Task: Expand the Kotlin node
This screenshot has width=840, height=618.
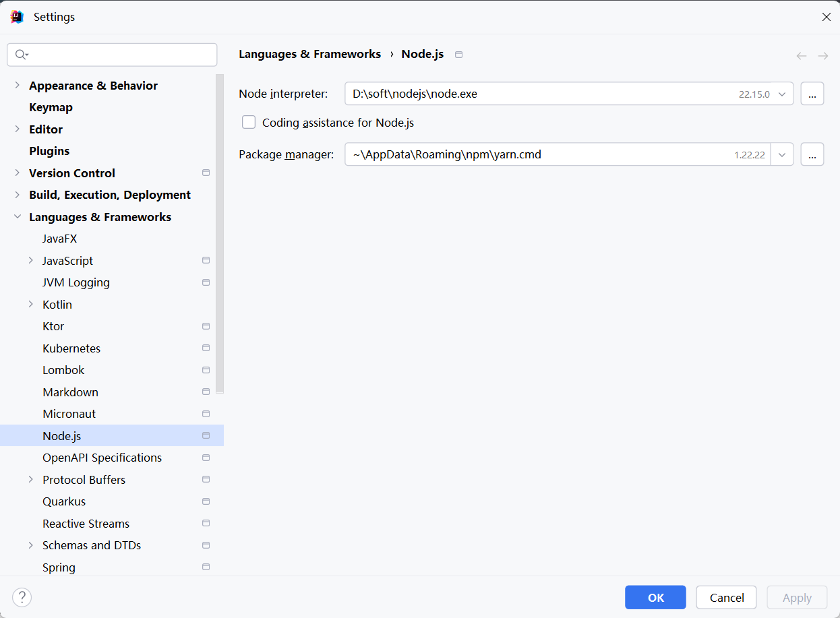Action: [30, 304]
